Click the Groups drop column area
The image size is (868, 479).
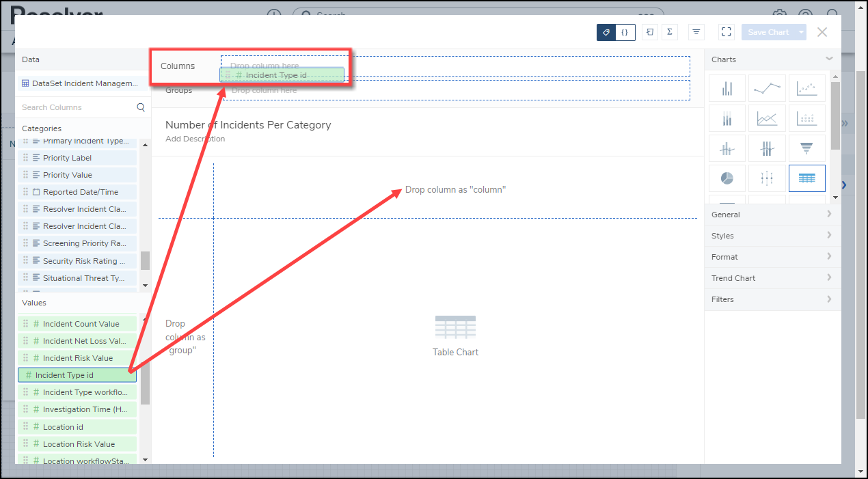456,90
